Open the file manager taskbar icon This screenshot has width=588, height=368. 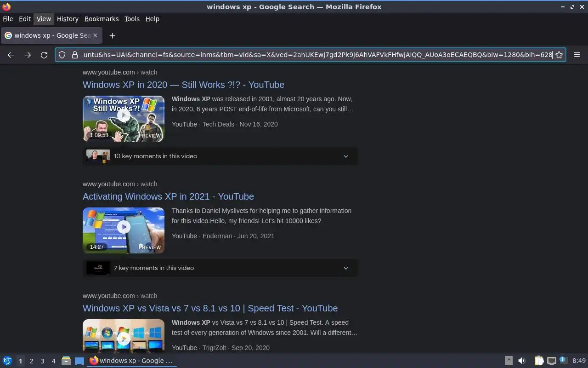click(x=66, y=361)
